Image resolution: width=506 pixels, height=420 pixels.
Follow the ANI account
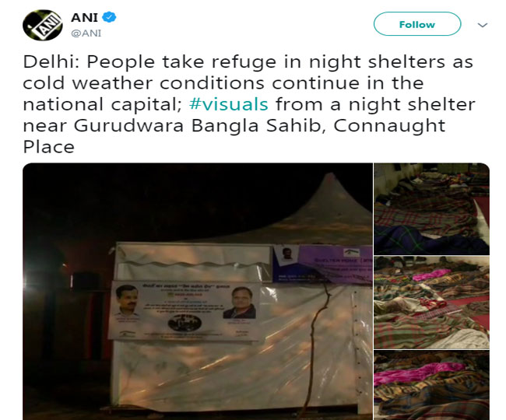click(x=417, y=24)
